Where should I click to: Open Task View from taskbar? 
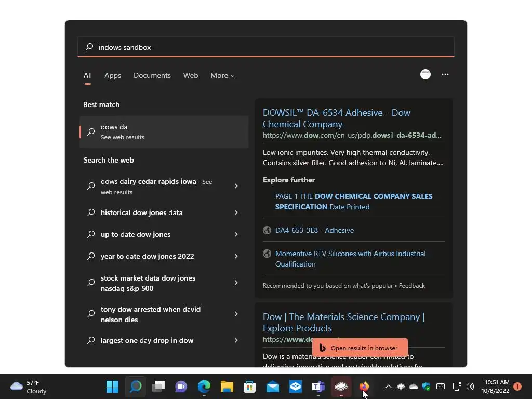(158, 386)
